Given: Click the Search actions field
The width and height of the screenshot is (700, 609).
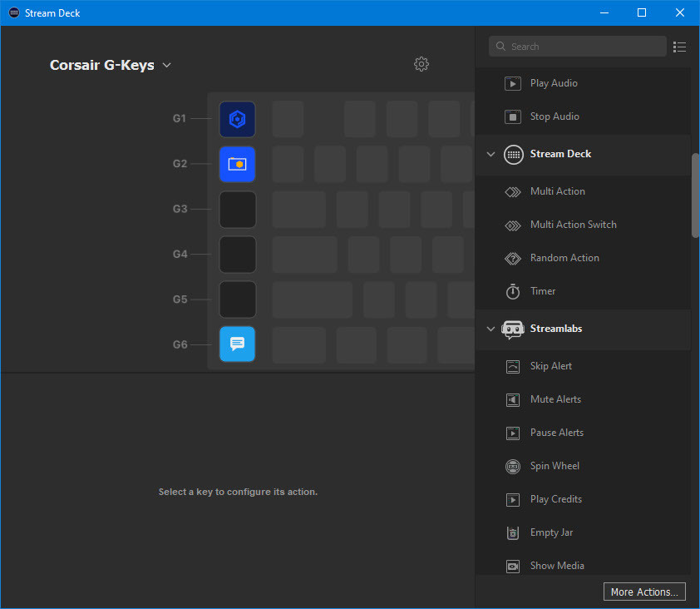Looking at the screenshot, I should click(x=577, y=47).
